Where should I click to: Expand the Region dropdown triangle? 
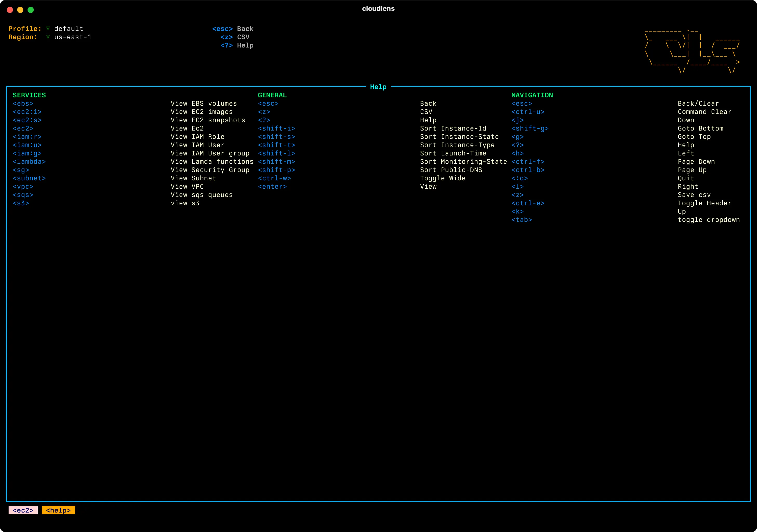pos(48,37)
